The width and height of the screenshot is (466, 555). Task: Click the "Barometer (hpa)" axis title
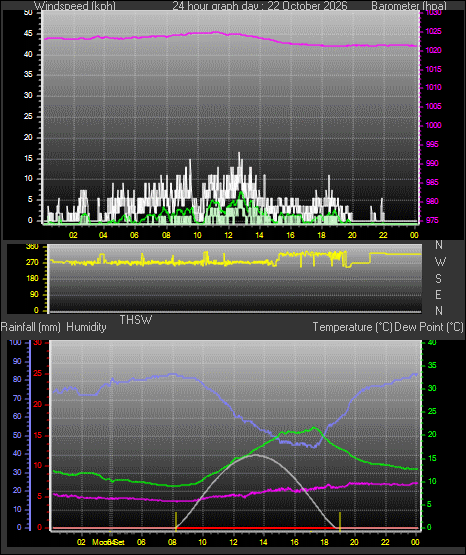(x=409, y=6)
